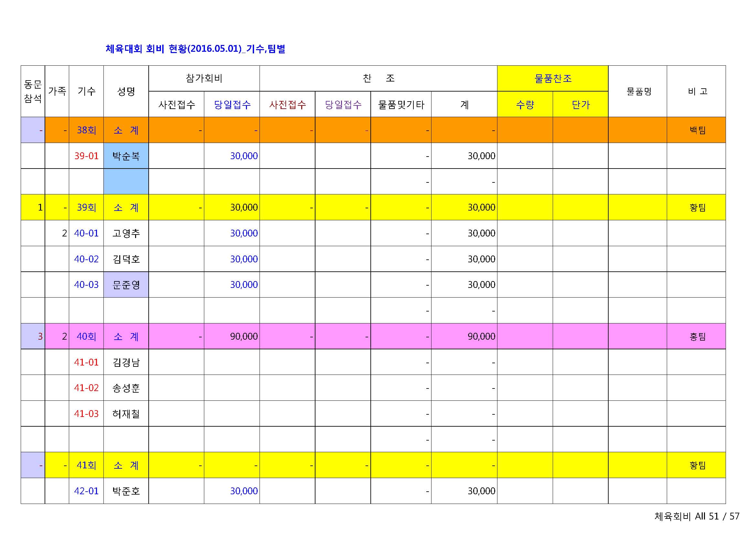Click the 동문참석 count 3 in the 40회 row
This screenshot has height=535, width=756.
coord(33,336)
